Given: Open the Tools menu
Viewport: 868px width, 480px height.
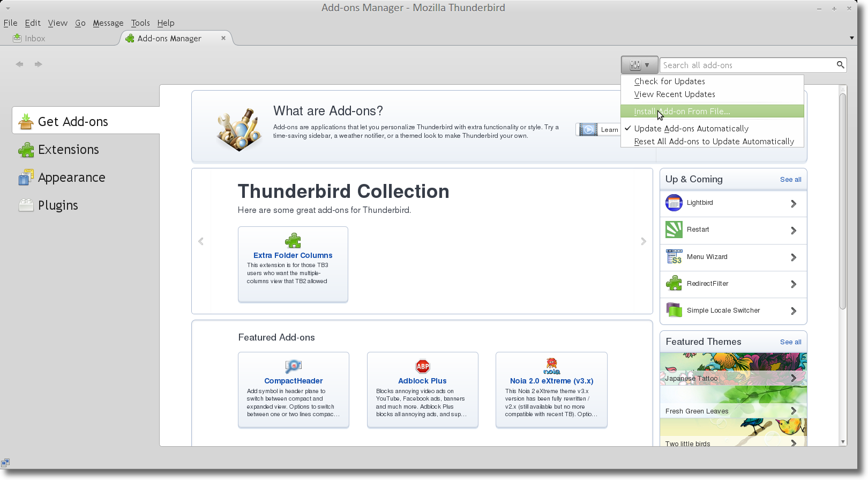Looking at the screenshot, I should tap(140, 23).
